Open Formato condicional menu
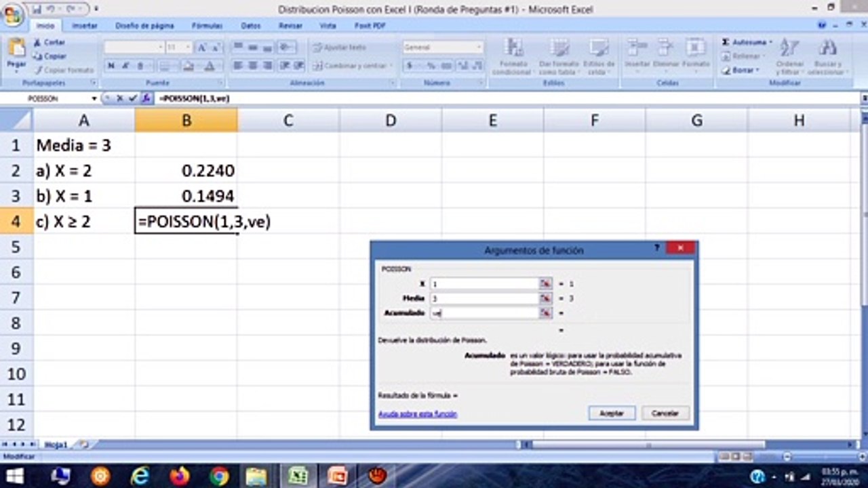868x488 pixels. click(x=515, y=56)
